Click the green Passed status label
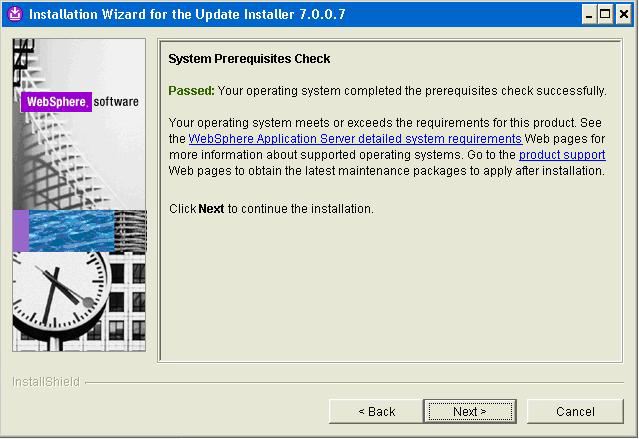This screenshot has width=639, height=439. click(x=191, y=90)
